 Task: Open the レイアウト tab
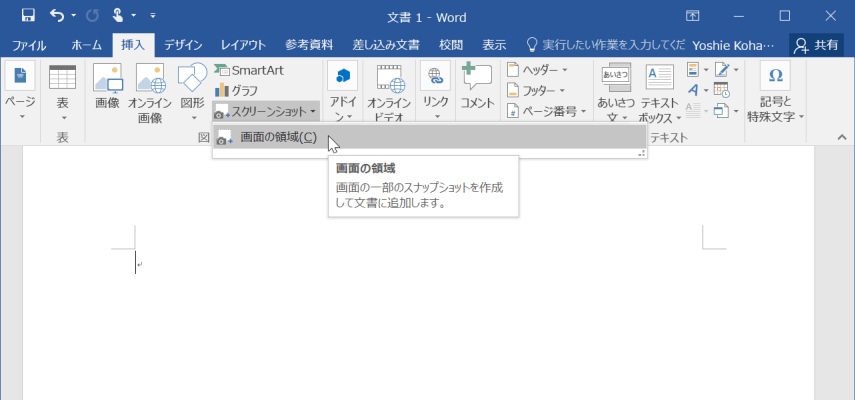point(243,45)
